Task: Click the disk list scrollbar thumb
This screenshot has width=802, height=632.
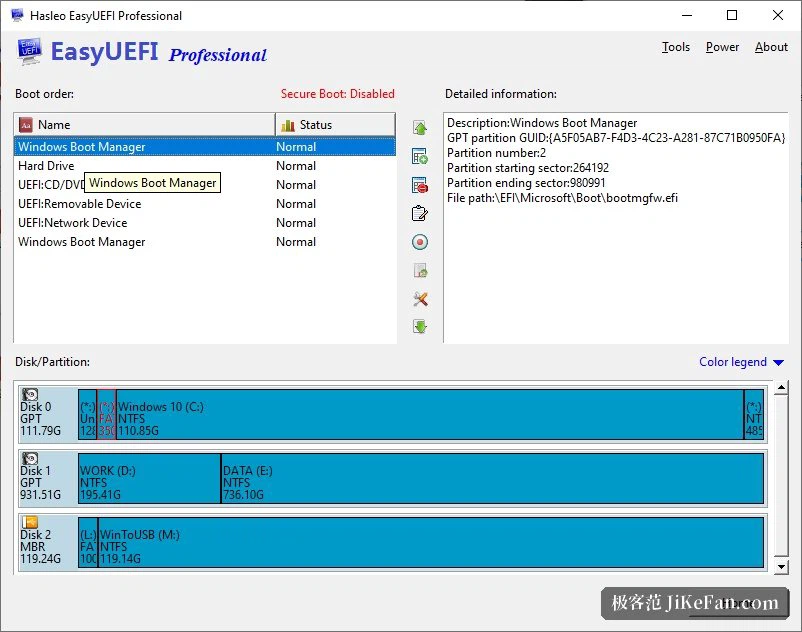Action: pyautogui.click(x=781, y=475)
